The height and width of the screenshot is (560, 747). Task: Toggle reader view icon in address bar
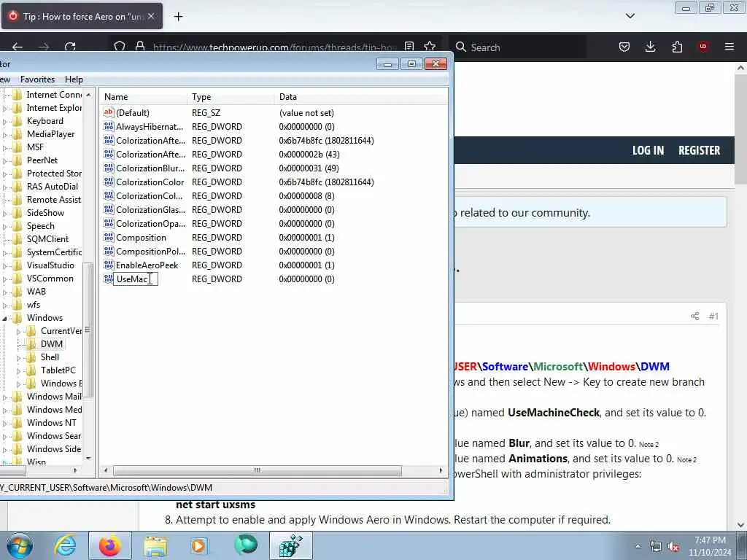click(x=409, y=47)
